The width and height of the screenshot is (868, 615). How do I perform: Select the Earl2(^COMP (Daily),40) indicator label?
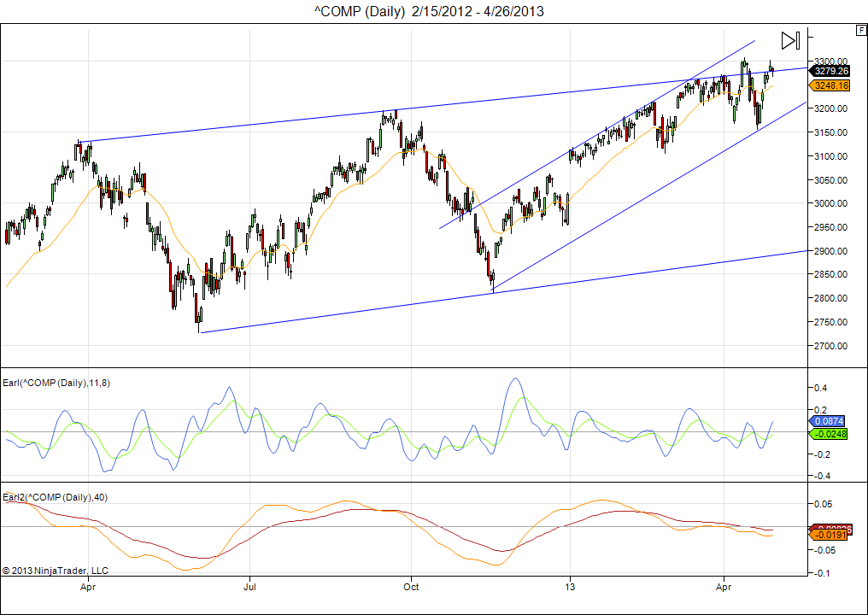[x=55, y=497]
